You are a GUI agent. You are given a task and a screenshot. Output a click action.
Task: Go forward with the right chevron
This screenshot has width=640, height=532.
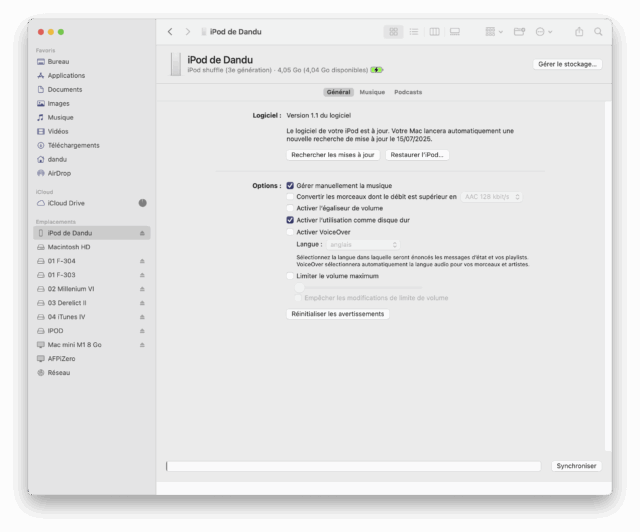click(187, 32)
